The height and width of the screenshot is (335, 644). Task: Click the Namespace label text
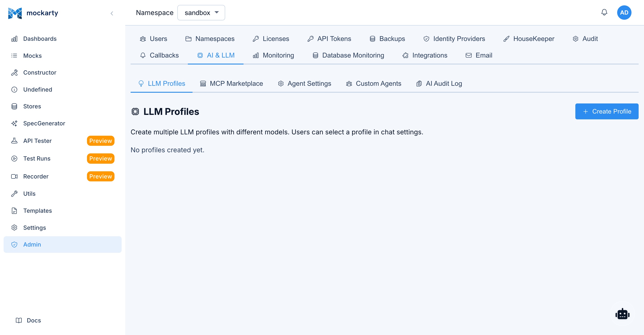point(155,13)
